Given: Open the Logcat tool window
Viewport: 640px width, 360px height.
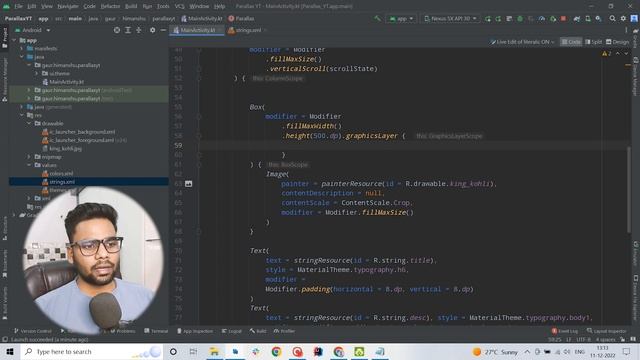Looking at the screenshot, I should click(x=231, y=331).
